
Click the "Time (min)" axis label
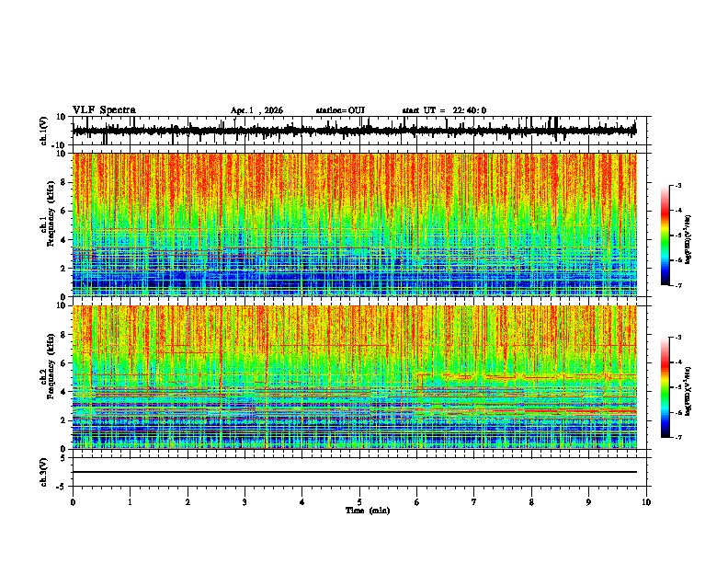pyautogui.click(x=368, y=511)
